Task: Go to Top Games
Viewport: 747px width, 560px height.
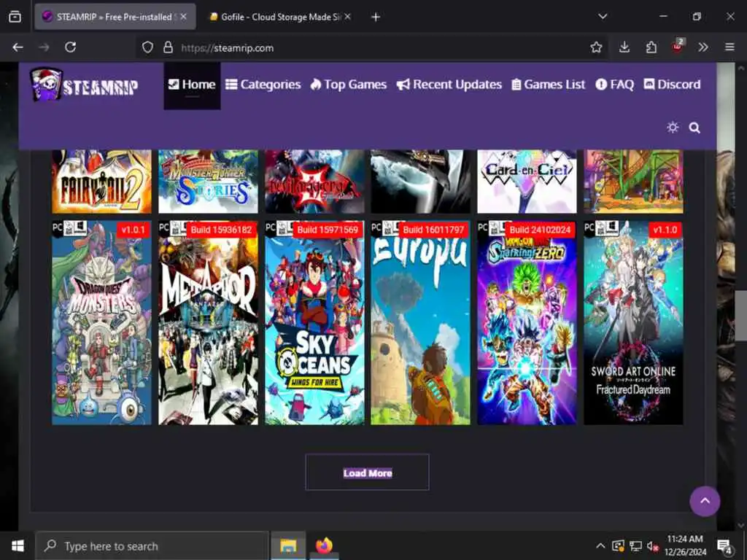Action: tap(348, 85)
